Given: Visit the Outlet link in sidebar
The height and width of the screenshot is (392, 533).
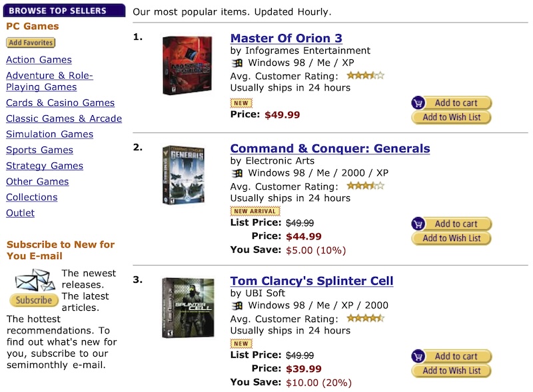Looking at the screenshot, I should coord(20,213).
